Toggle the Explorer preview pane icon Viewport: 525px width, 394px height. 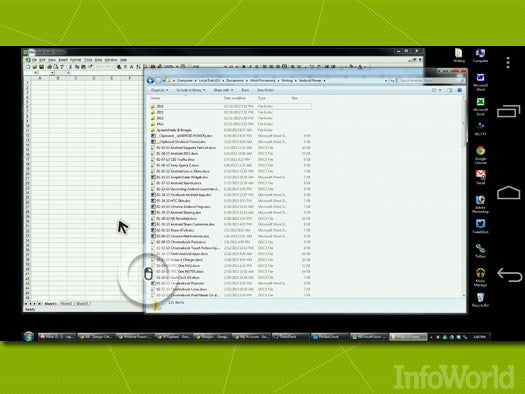click(x=449, y=90)
